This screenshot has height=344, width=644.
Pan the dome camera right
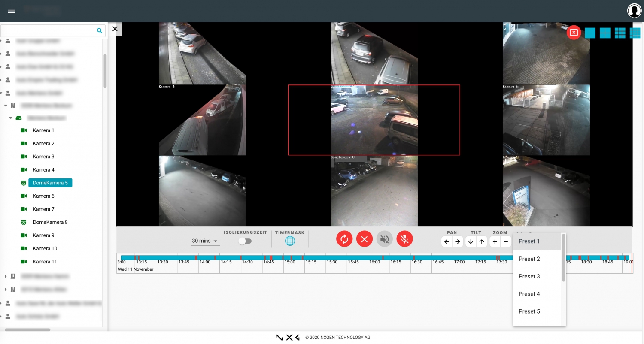[458, 241]
